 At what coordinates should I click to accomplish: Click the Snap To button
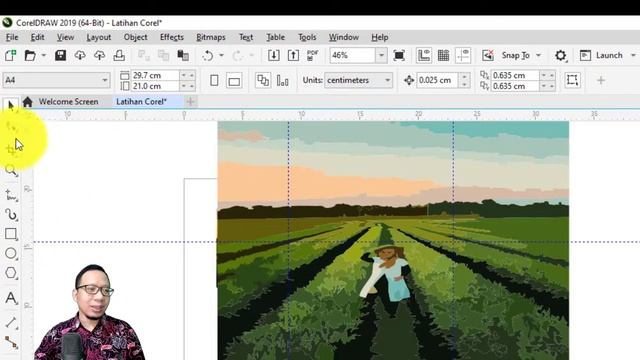[516, 55]
